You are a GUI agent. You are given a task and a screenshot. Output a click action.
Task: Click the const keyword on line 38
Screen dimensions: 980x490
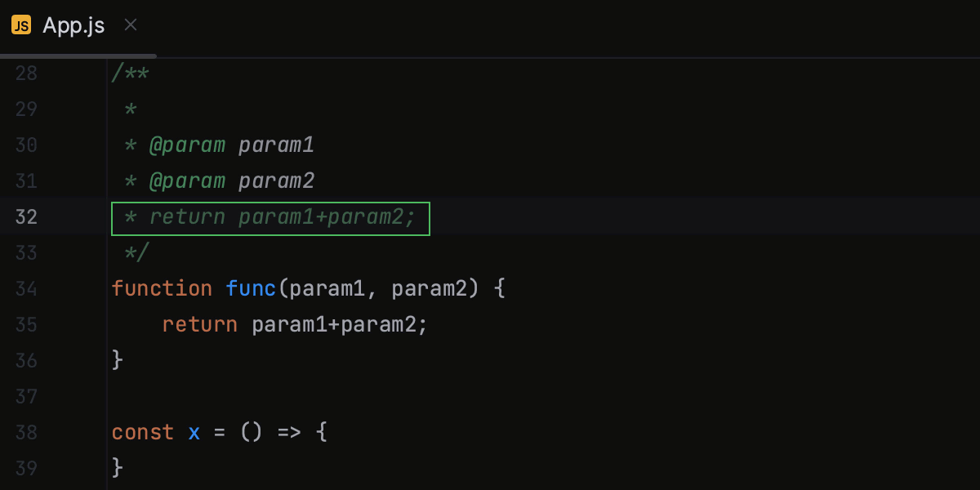143,433
